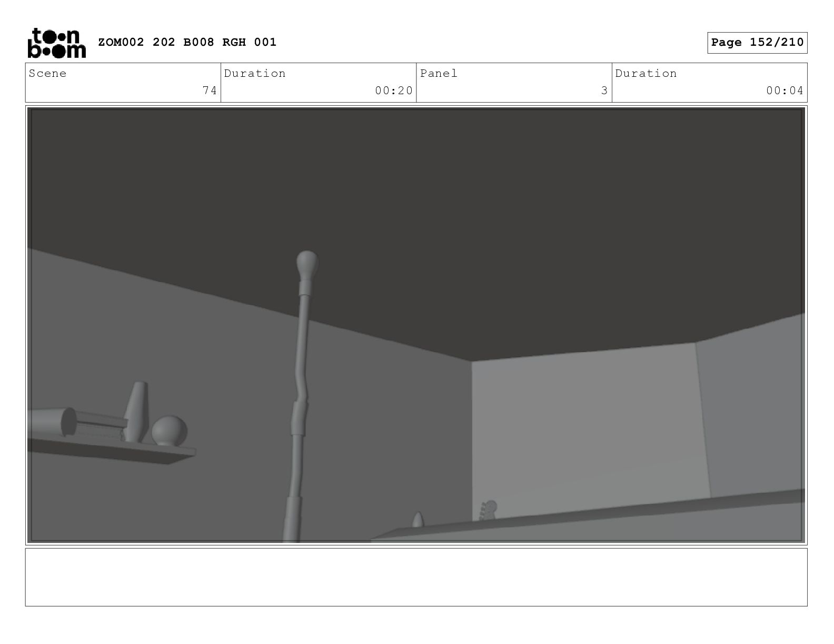Click the Page 152/210 indicator box
This screenshot has width=834, height=644.
point(757,43)
